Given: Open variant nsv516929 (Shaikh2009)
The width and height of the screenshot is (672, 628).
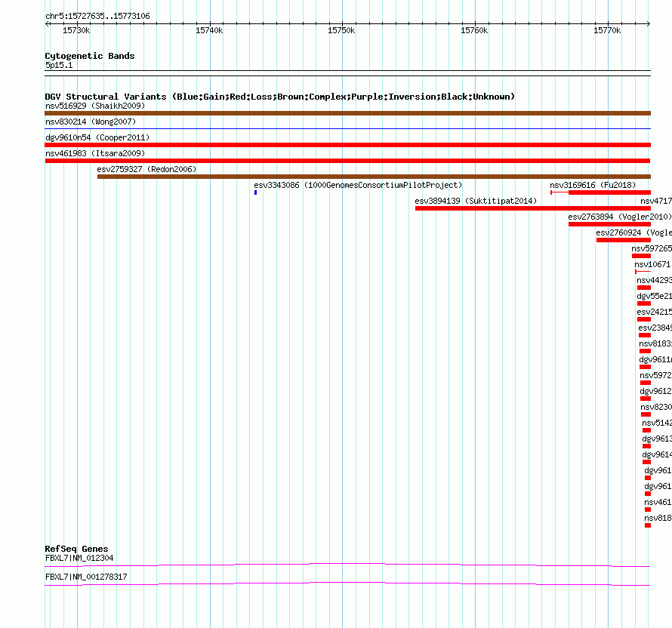Looking at the screenshot, I should click(x=95, y=106).
